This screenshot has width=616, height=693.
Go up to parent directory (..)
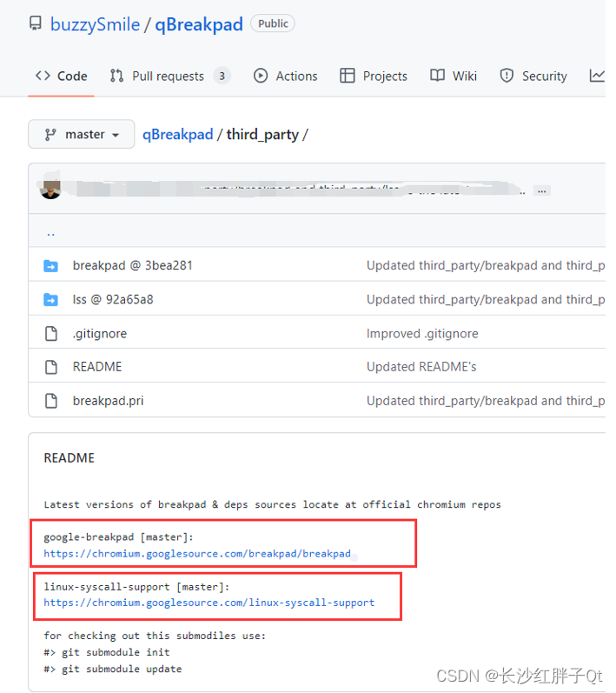pyautogui.click(x=50, y=234)
